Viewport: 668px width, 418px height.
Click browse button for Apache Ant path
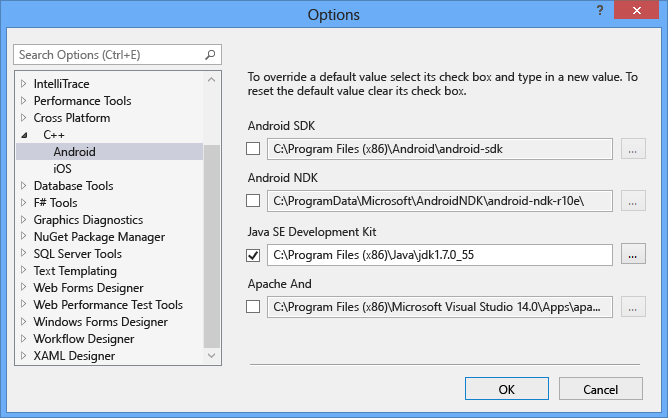pos(632,306)
